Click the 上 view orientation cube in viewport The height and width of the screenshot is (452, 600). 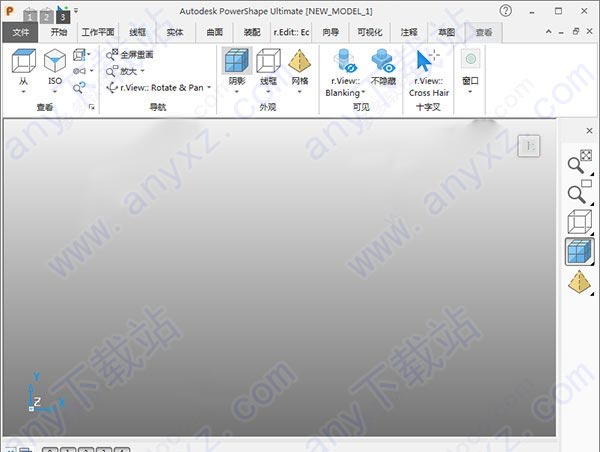(529, 146)
